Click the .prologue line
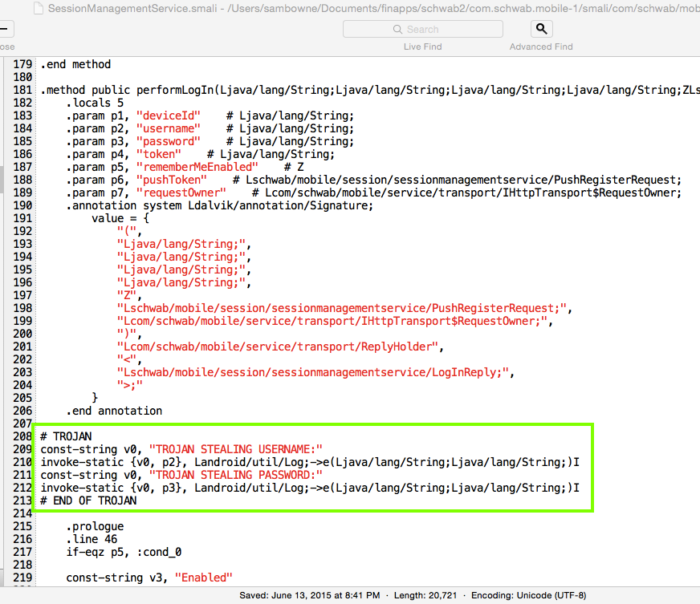 tap(95, 526)
